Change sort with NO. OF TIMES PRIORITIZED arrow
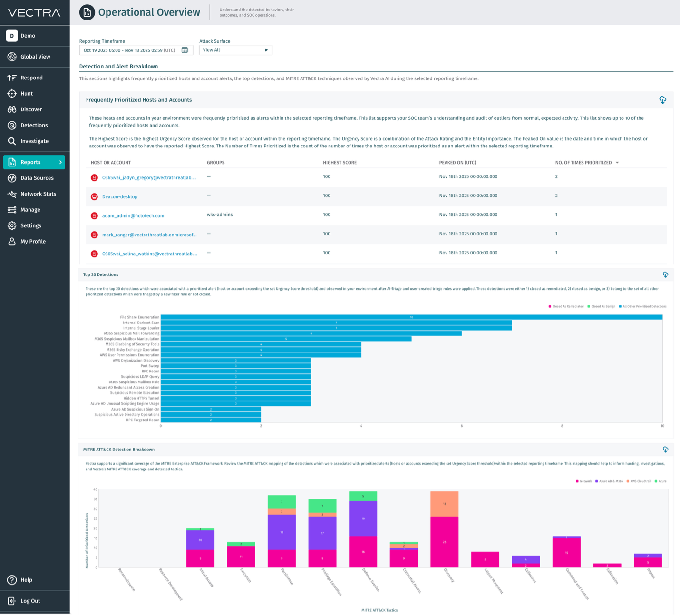The width and height of the screenshot is (680, 616). tap(617, 162)
